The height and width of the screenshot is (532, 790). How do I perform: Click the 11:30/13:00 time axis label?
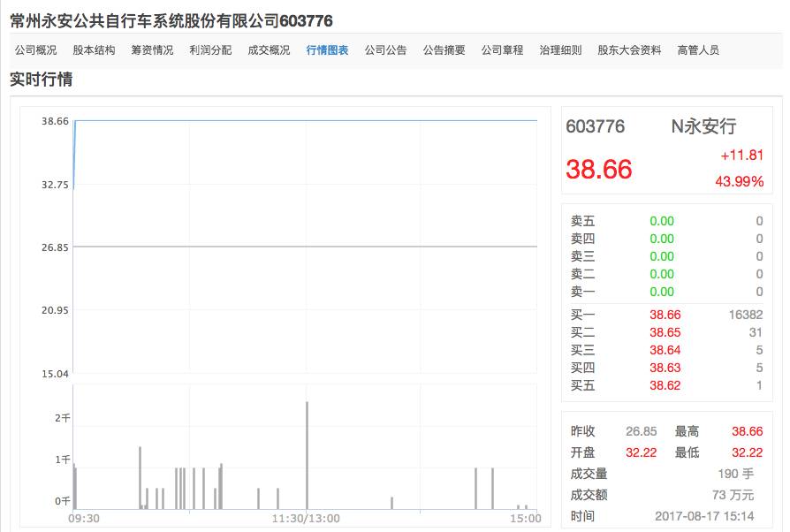click(306, 519)
